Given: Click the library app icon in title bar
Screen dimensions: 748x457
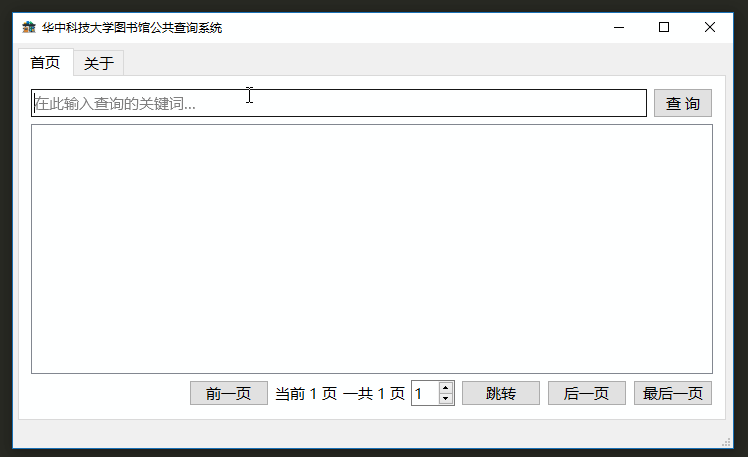Looking at the screenshot, I should (x=29, y=27).
